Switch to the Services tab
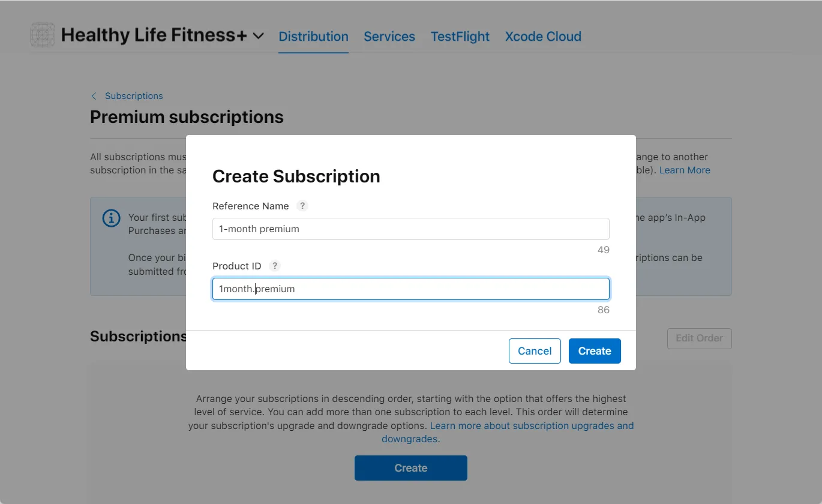 389,37
